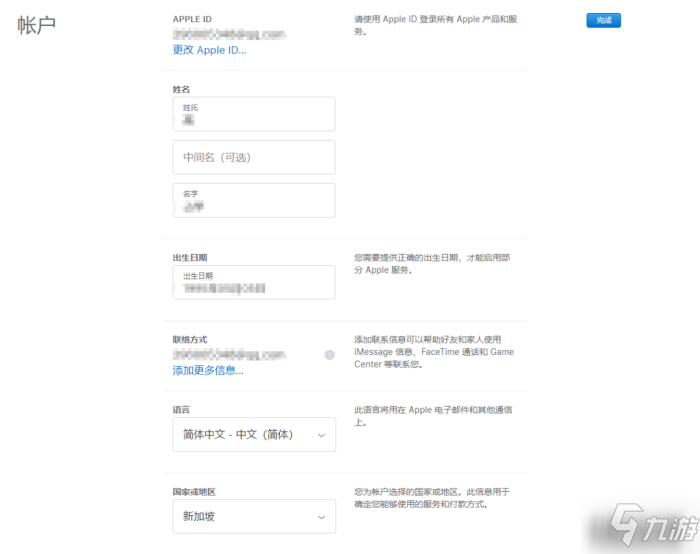Focus the 出生日期 input field
Image resolution: width=700 pixels, height=554 pixels.
[254, 282]
